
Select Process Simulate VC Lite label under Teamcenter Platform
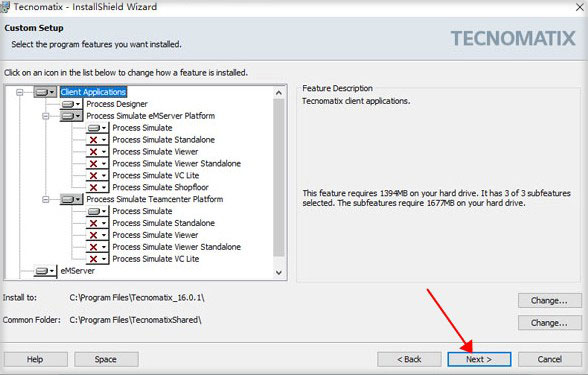156,259
